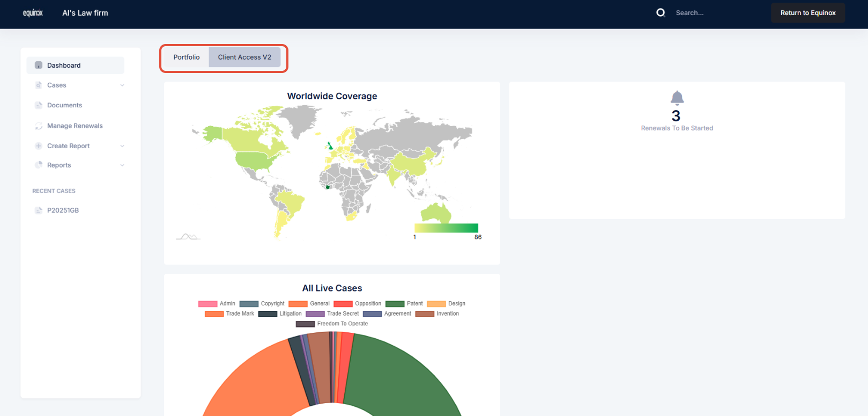Open Manage Renewals in the sidebar
This screenshot has width=868, height=416.
[76, 126]
